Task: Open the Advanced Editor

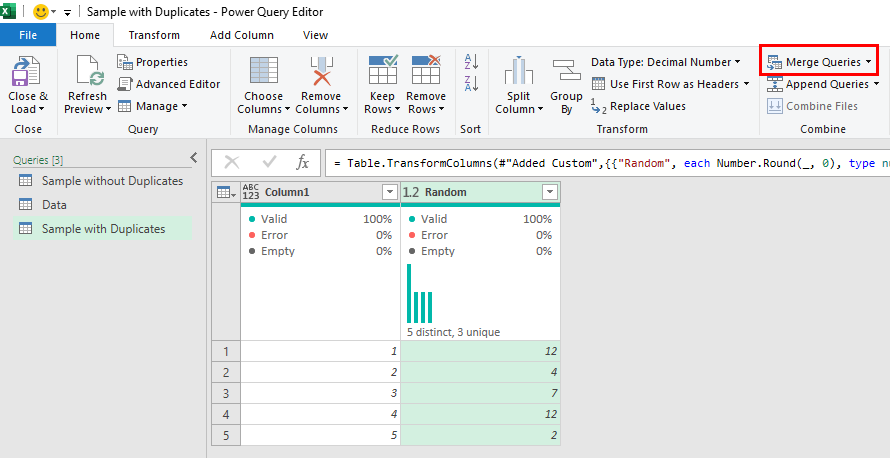Action: click(x=169, y=84)
